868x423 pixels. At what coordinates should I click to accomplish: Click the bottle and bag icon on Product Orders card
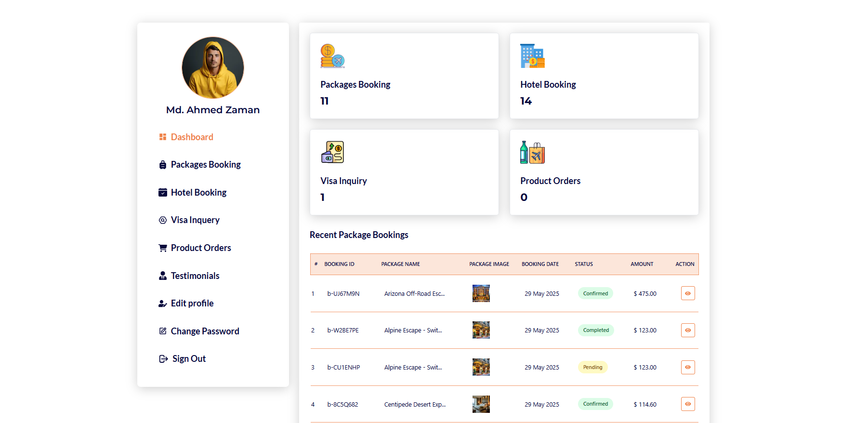click(533, 152)
